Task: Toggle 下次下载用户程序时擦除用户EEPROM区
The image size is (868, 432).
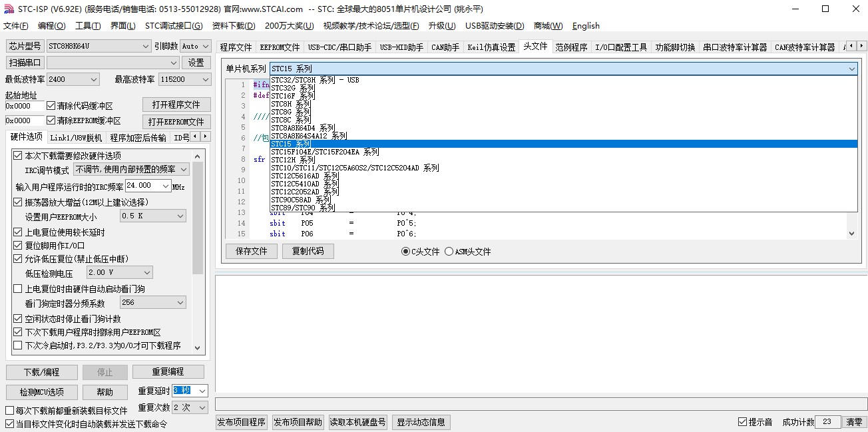Action: coord(18,332)
